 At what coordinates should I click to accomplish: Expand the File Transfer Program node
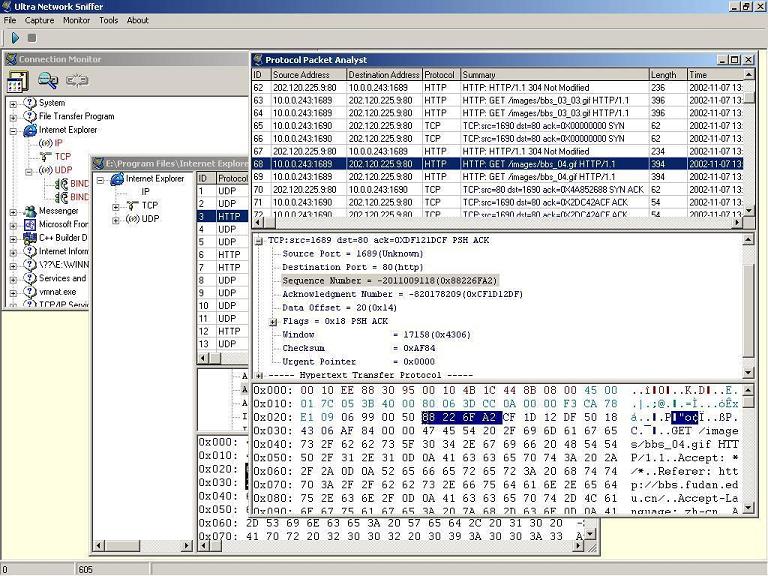coord(13,118)
